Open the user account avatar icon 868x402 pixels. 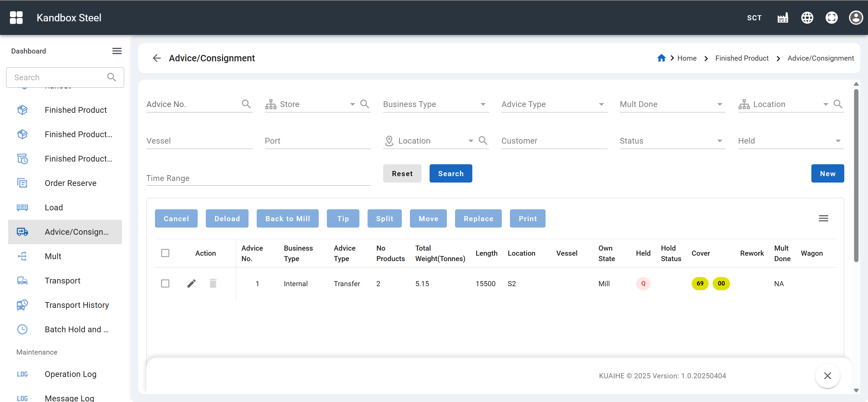[856, 18]
